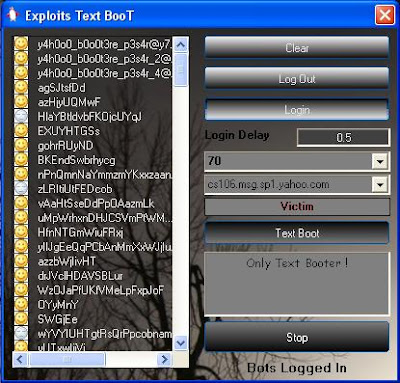
Task: Click smiley icon beside BKEndSwbrhycg
Action: (x=21, y=160)
